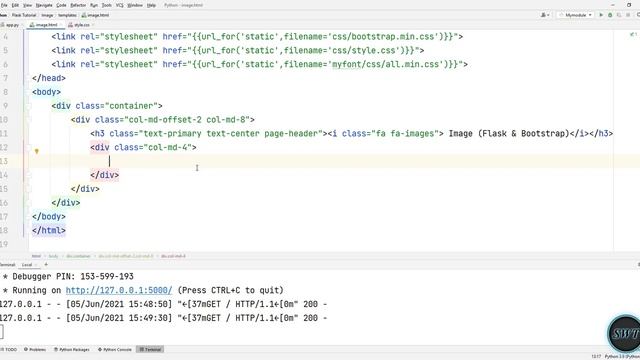Close the image.html editor tab
640x360 pixels.
[62, 25]
